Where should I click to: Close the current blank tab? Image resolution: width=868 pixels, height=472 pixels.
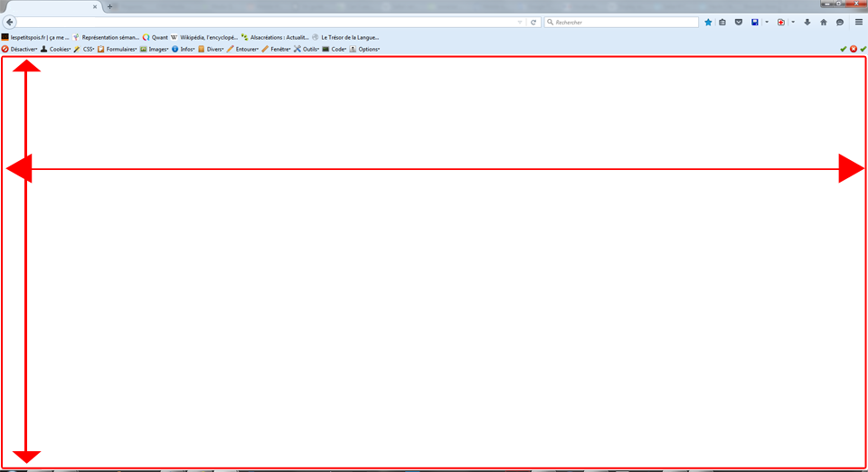click(95, 7)
